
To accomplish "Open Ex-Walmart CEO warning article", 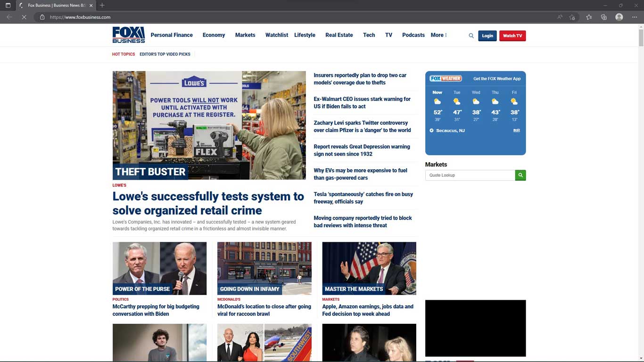I will pyautogui.click(x=362, y=103).
